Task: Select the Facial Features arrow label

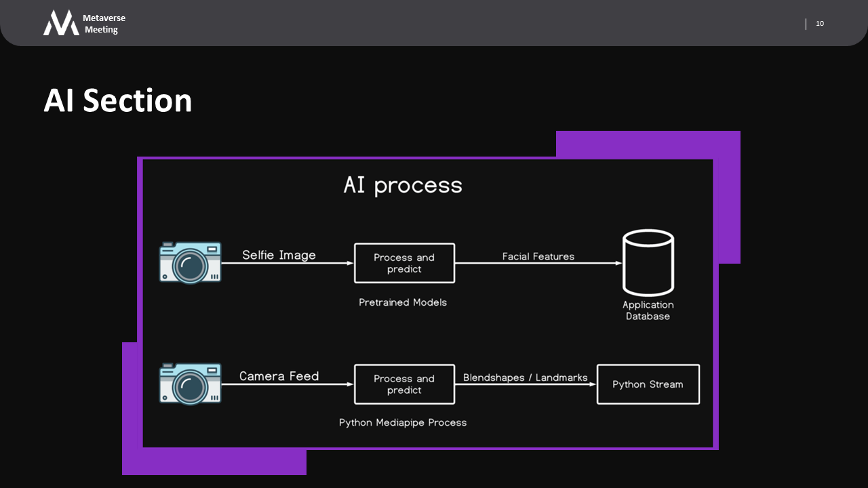Action: (538, 256)
